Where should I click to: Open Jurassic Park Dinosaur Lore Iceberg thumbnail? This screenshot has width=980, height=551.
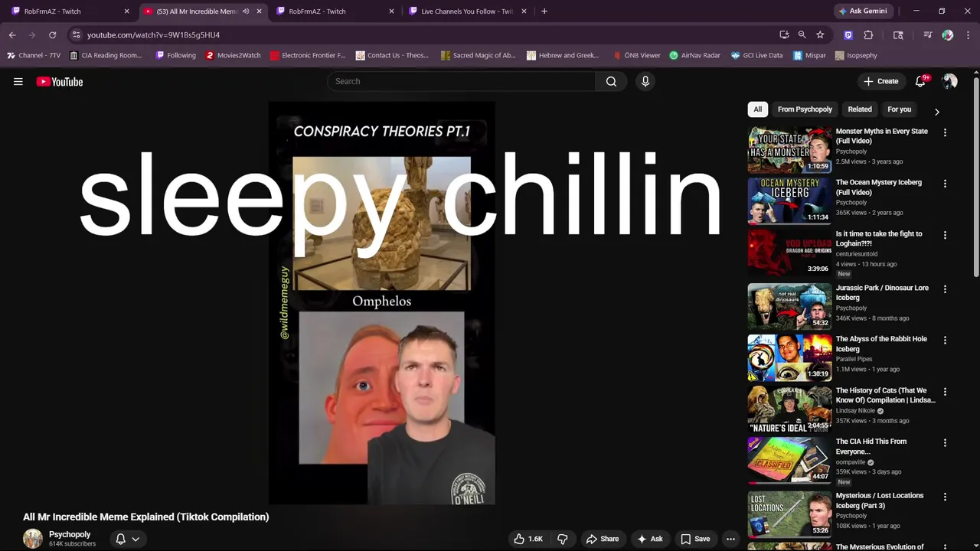click(x=789, y=306)
